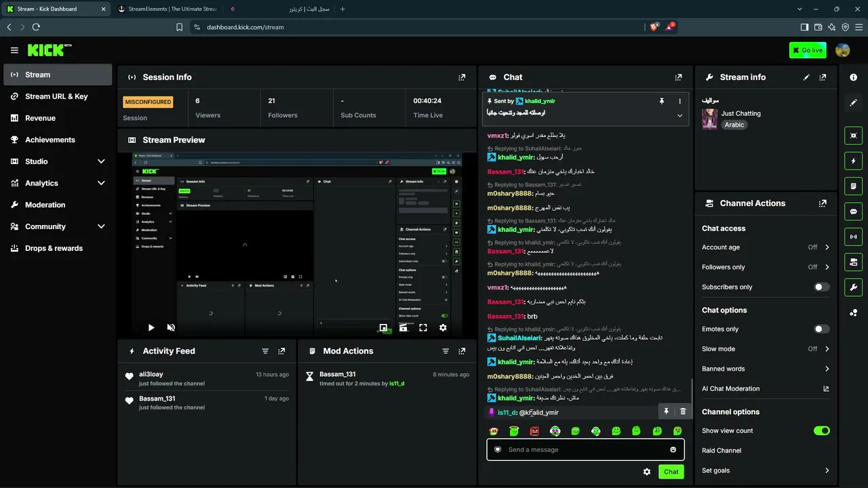This screenshot has width=868, height=488.
Task: Open stream preview settings gear
Action: tap(443, 327)
